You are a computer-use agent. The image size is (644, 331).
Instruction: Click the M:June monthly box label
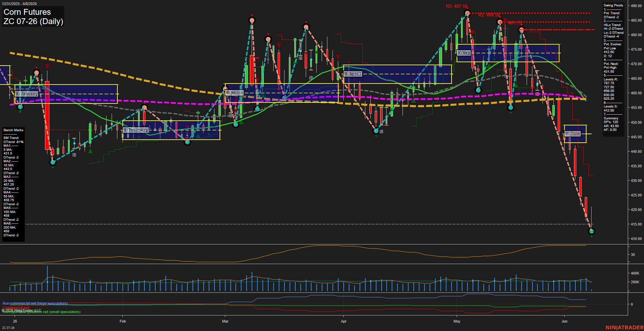572,134
